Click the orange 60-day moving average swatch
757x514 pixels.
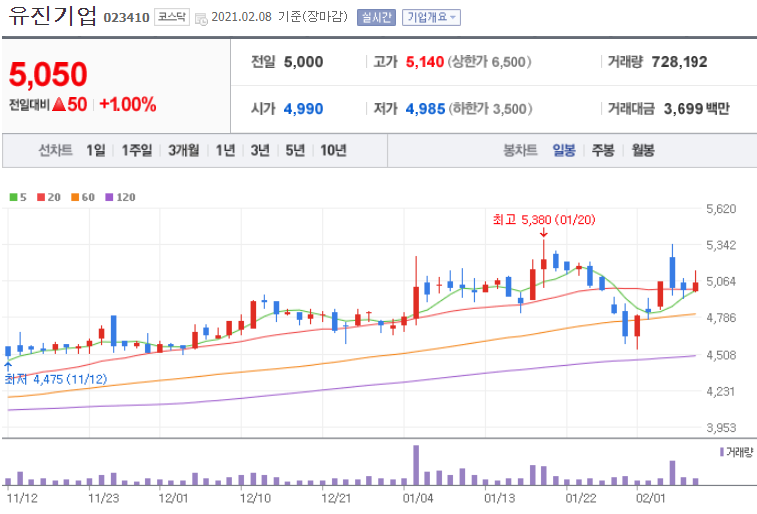pos(75,197)
